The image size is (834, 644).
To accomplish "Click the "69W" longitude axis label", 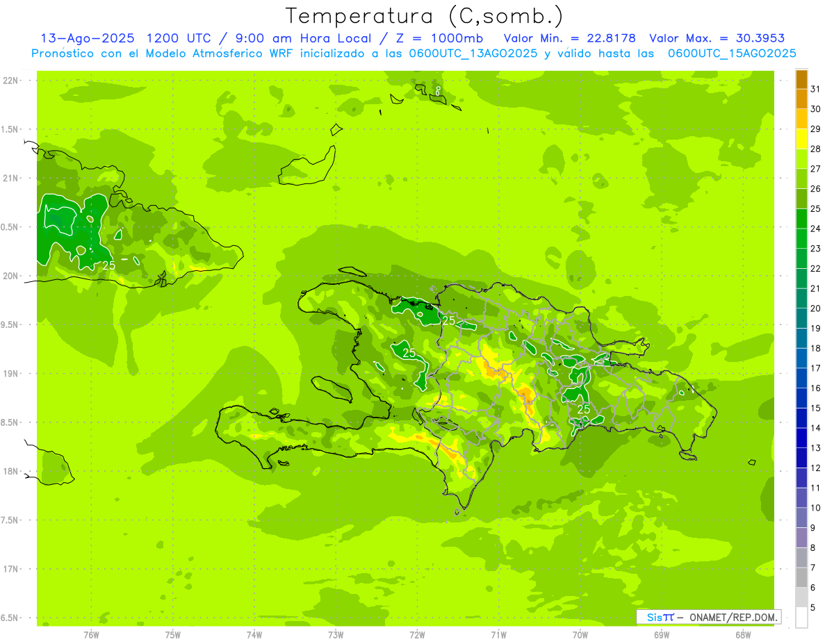I will [x=661, y=635].
